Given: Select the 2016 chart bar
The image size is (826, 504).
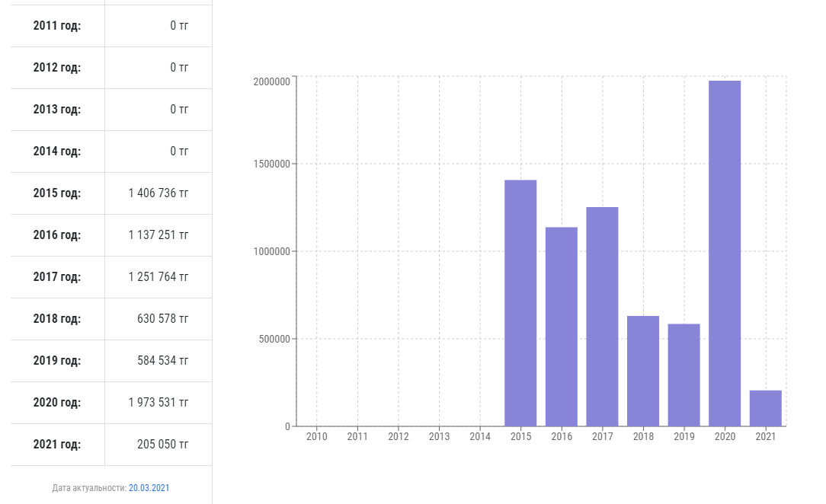Looking at the screenshot, I should tap(562, 327).
